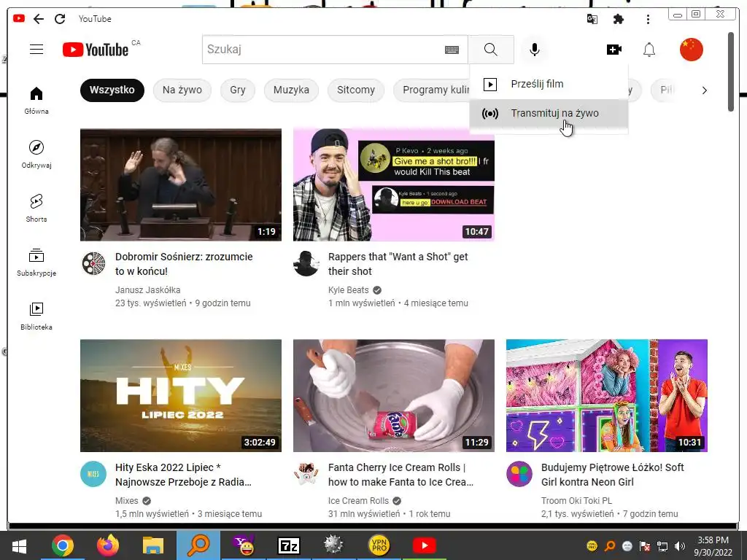
Task: Click the magnifier search button
Action: [x=491, y=50]
